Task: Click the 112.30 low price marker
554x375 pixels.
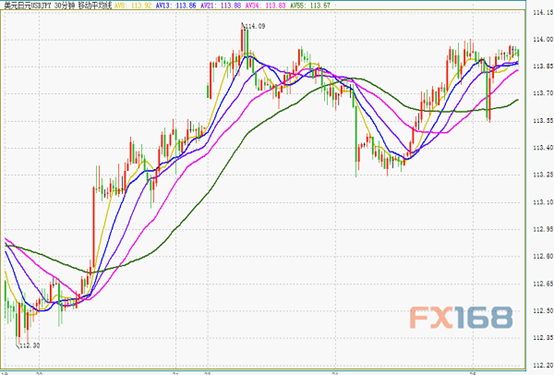Action: [29, 345]
